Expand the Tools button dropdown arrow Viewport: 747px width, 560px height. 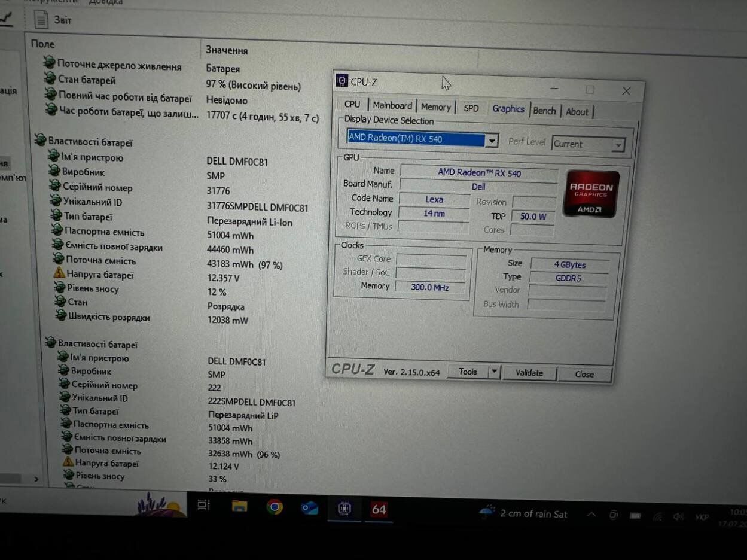tap(494, 372)
